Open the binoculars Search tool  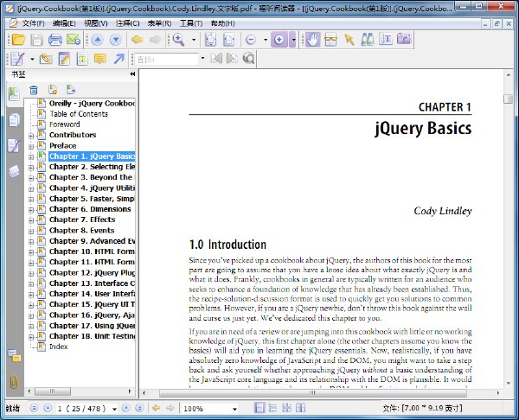(x=368, y=40)
